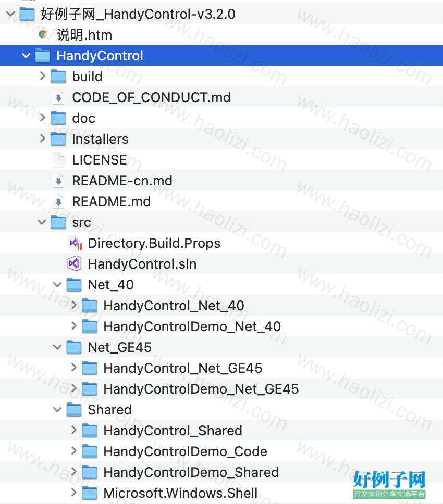Click the HandyControlDemo_Shared folder icon

(x=90, y=472)
